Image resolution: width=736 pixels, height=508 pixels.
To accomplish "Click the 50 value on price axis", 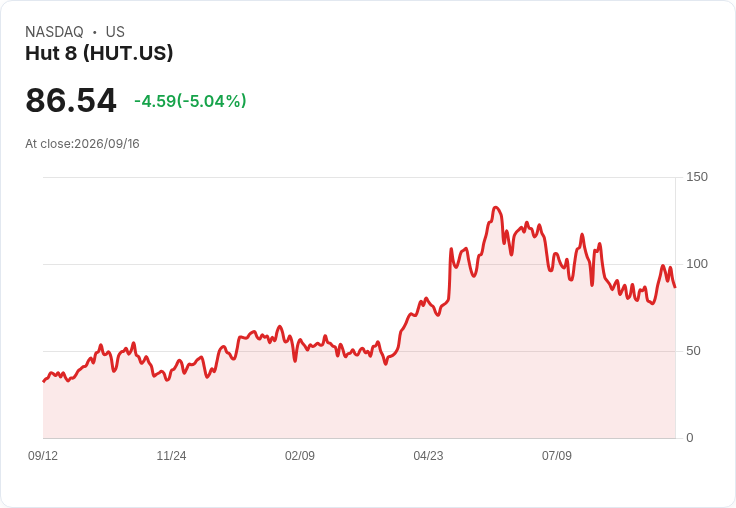I will [x=693, y=351].
